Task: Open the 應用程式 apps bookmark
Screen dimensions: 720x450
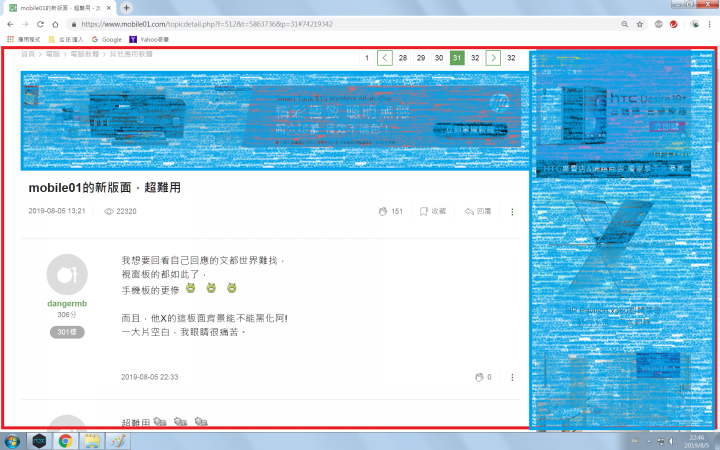Action: tap(24, 39)
